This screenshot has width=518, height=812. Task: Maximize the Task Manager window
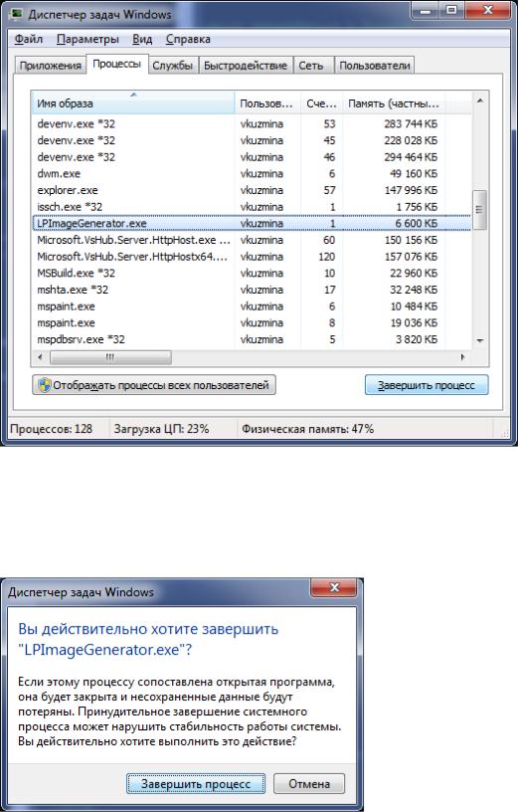451,10
